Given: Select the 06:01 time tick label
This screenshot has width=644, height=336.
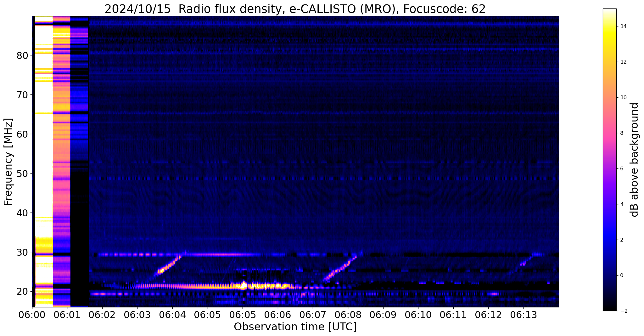Looking at the screenshot, I should 67,315.
